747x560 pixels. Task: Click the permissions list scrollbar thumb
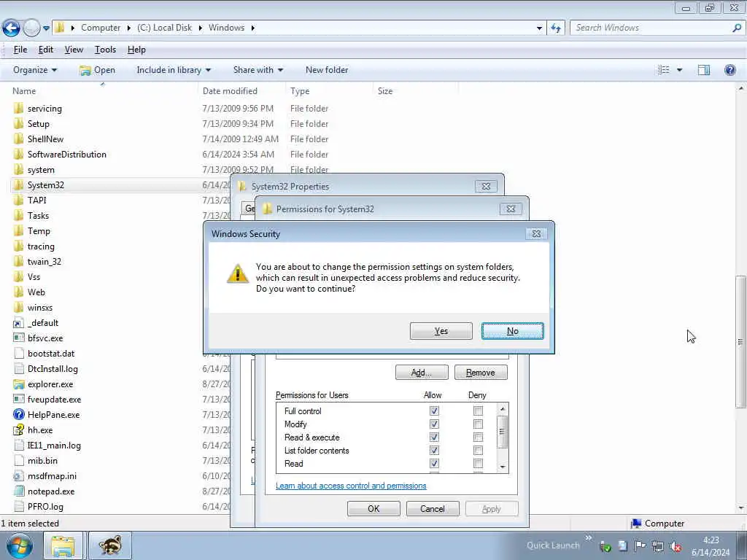503,432
